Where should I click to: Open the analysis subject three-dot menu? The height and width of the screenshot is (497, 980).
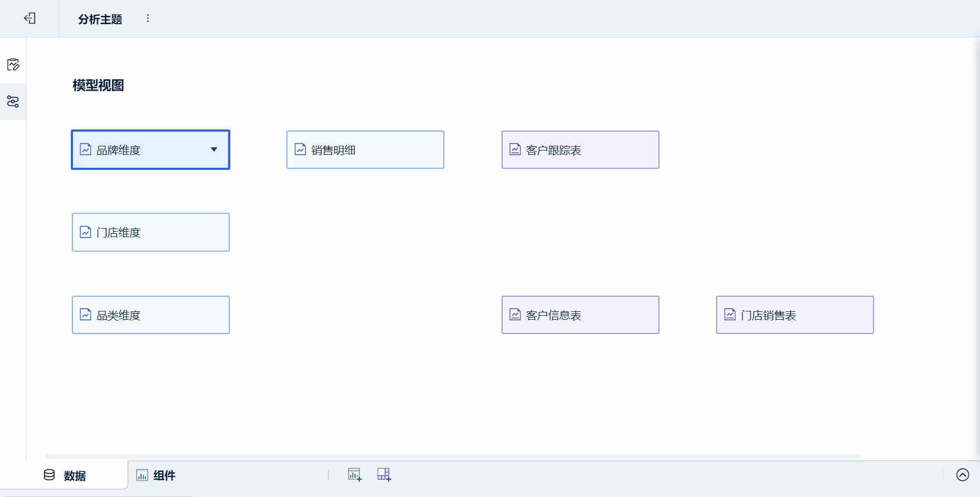coord(148,18)
